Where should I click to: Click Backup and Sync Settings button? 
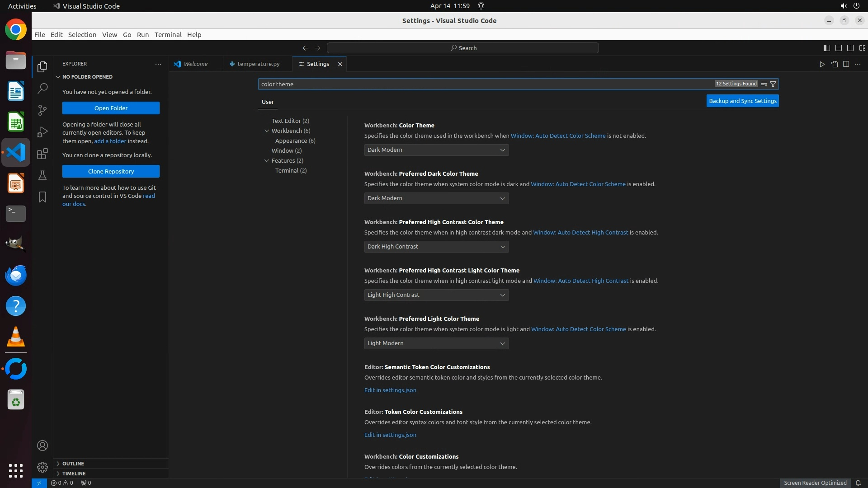tap(742, 101)
